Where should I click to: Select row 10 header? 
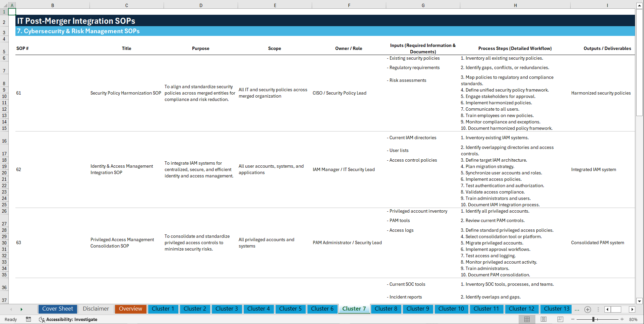tap(4, 97)
